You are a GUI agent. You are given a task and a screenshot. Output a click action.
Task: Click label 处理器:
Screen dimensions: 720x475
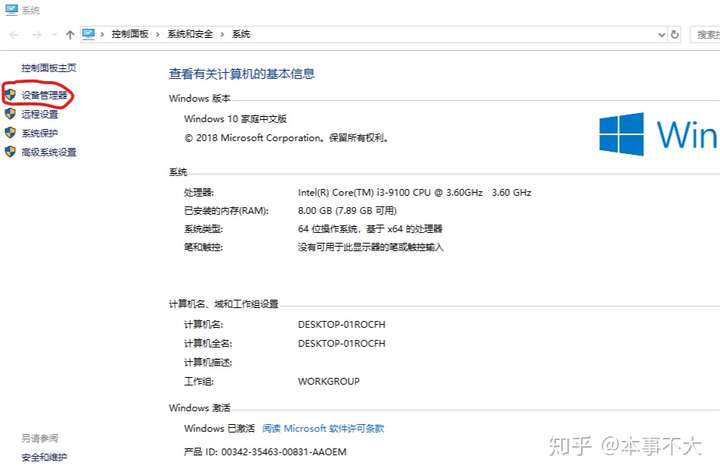pyautogui.click(x=199, y=192)
